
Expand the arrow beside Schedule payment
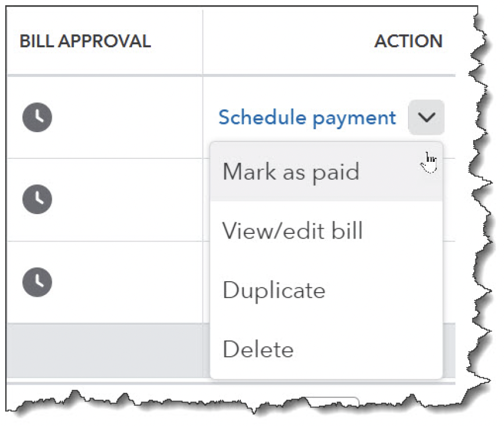pos(426,118)
